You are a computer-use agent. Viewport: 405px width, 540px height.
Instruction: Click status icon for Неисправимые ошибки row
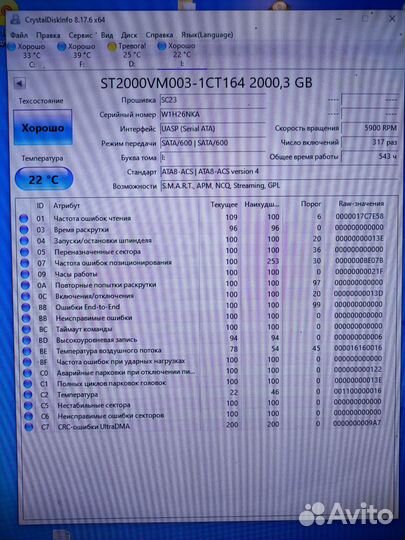tap(26, 318)
